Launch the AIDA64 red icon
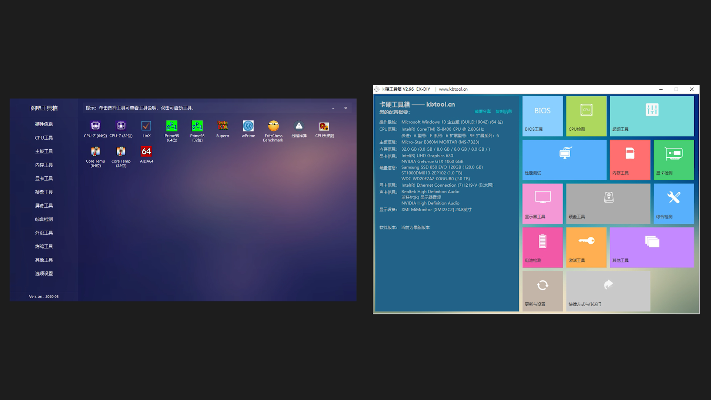 point(146,154)
